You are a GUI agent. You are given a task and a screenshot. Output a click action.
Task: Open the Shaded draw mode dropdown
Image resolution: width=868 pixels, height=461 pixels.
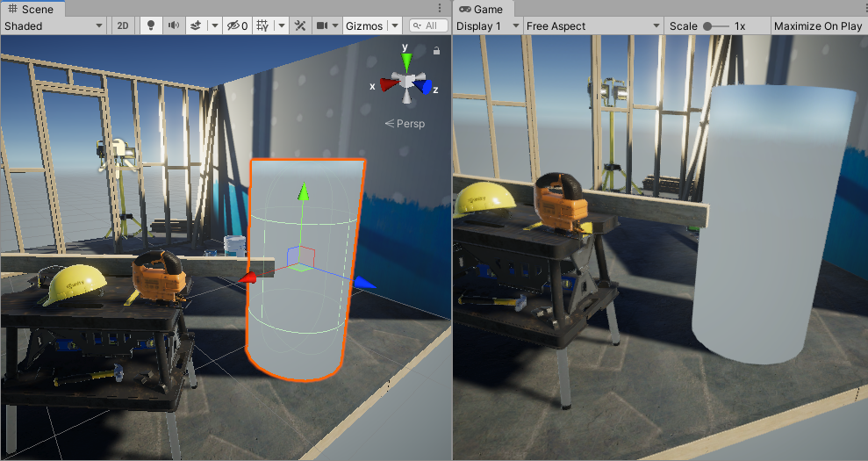coord(54,26)
